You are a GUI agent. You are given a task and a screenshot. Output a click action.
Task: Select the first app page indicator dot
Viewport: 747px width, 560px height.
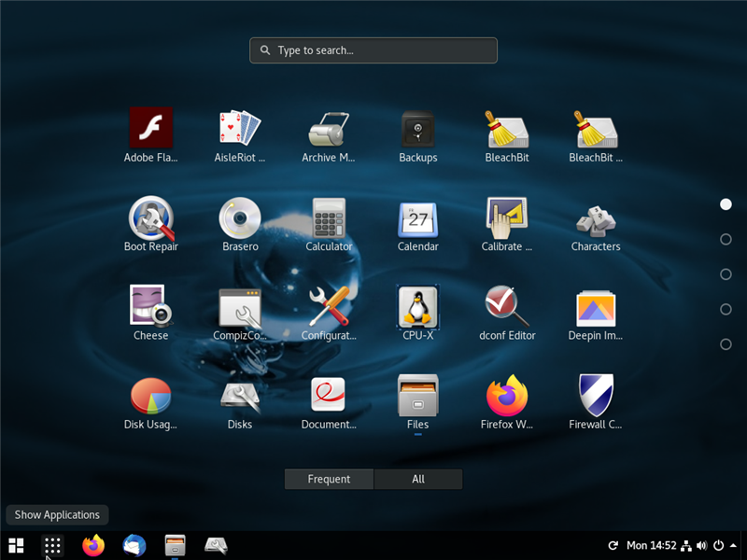click(x=726, y=204)
